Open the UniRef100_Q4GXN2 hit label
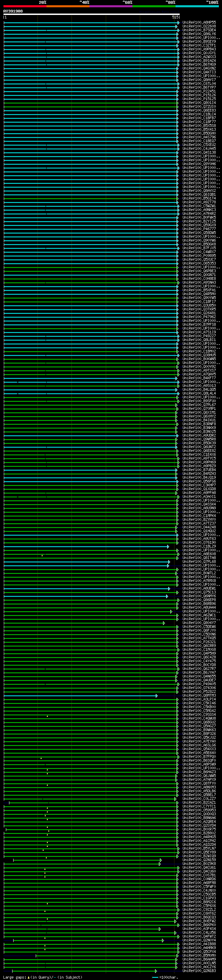 tap(199, 68)
